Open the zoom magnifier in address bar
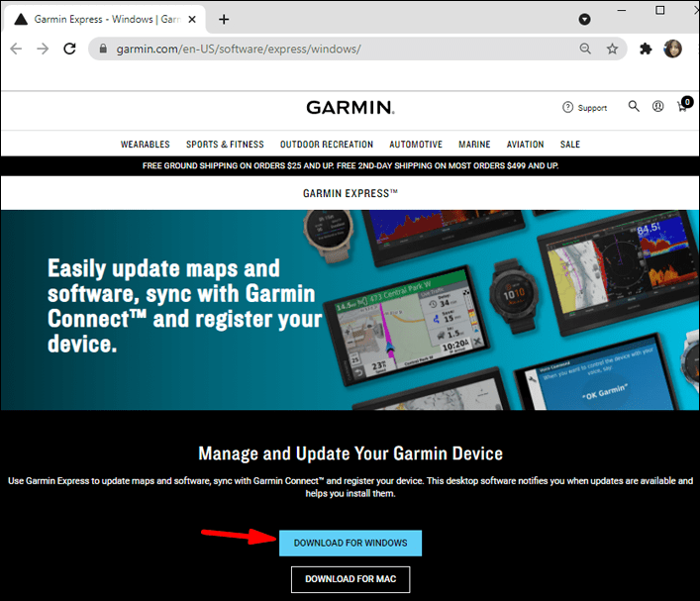Viewport: 700px width, 601px height. coord(585,49)
